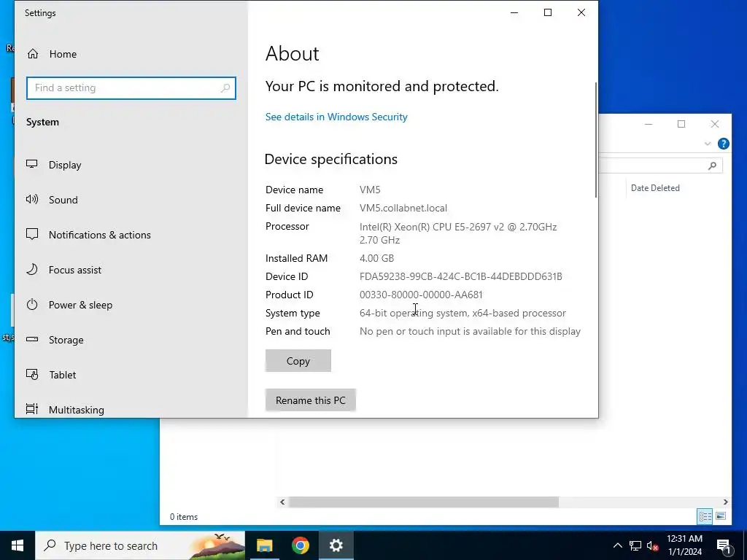Viewport: 747px width, 560px height.
Task: Click the search magnifier in Find a setting
Action: click(x=225, y=87)
